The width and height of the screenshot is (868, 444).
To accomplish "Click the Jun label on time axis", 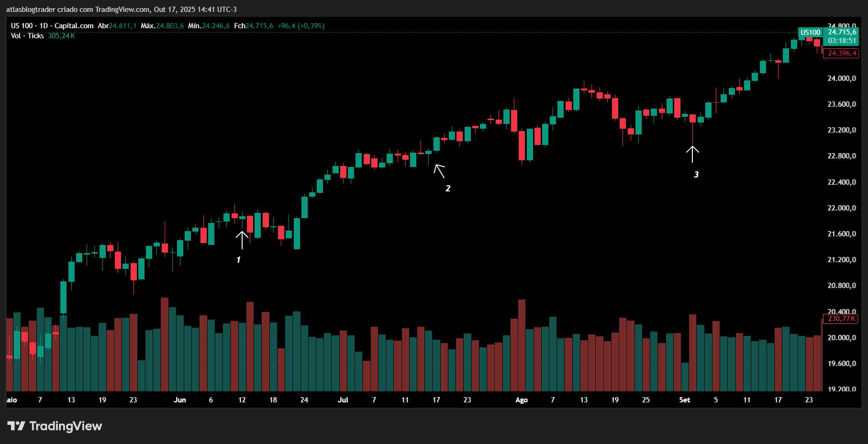I will [x=180, y=400].
